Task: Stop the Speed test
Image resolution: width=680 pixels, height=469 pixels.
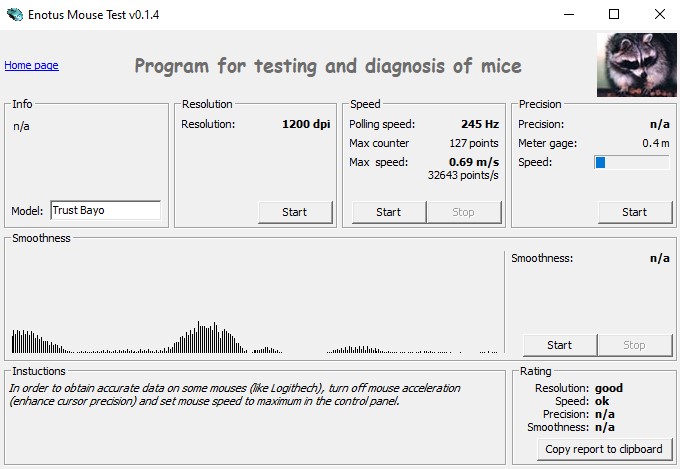Action: pyautogui.click(x=464, y=212)
